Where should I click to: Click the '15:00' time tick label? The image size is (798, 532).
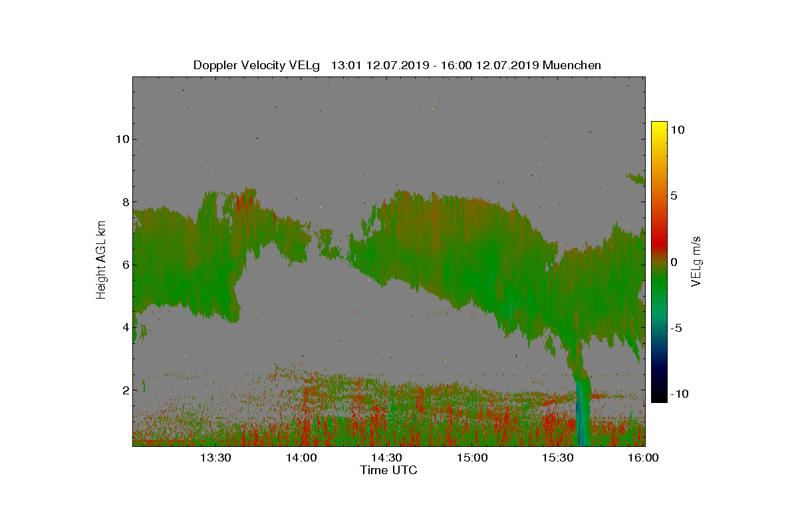pos(472,458)
